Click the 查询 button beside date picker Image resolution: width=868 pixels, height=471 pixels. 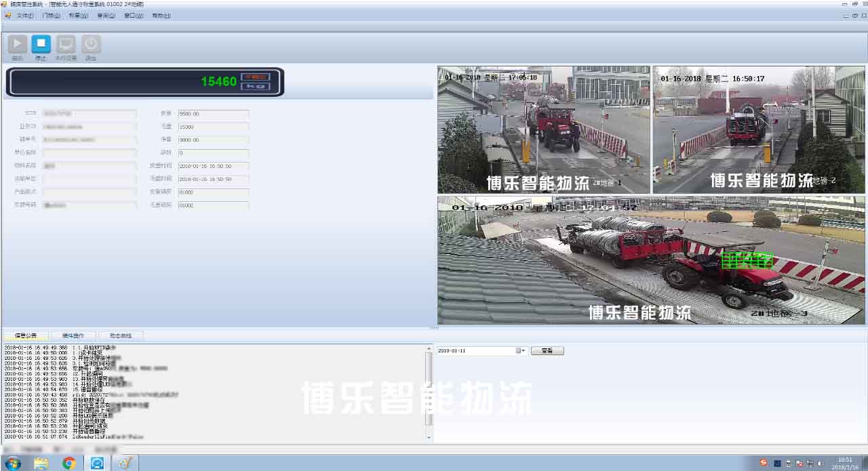547,351
